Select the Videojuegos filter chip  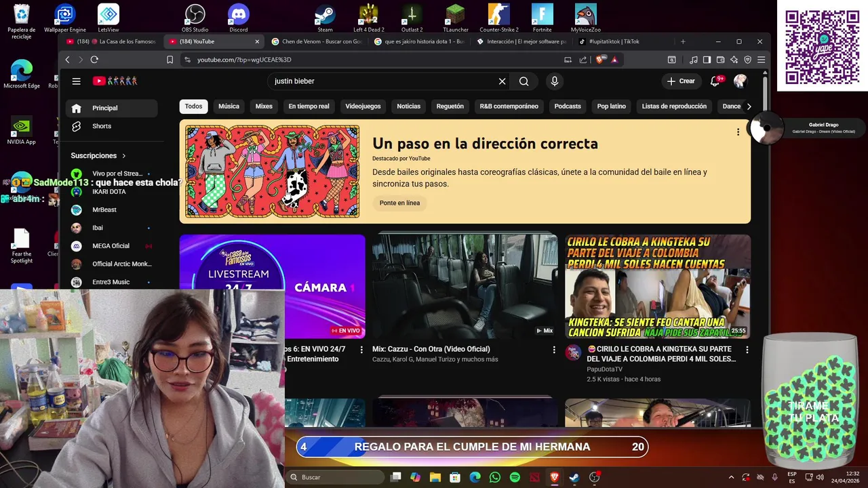coord(363,106)
